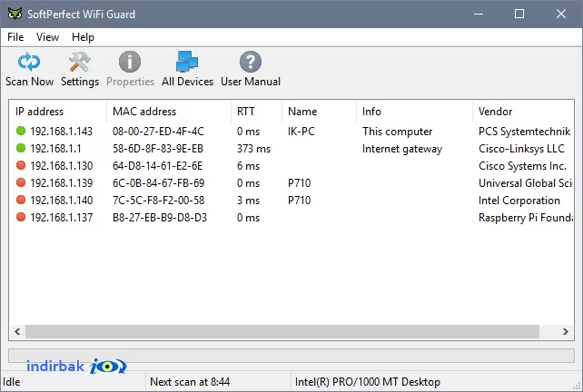Select the 192.168.1.1 gateway IP cell
Screen dimensions: 583x392
(x=55, y=149)
